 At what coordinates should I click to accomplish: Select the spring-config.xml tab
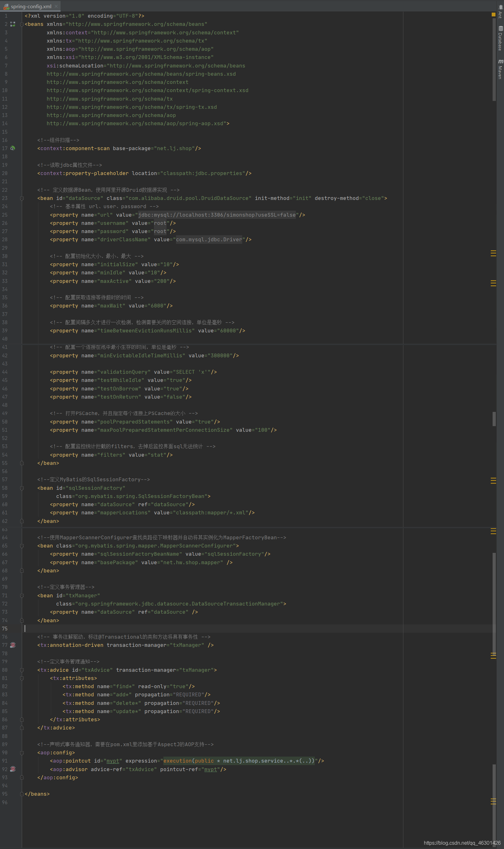[x=31, y=6]
